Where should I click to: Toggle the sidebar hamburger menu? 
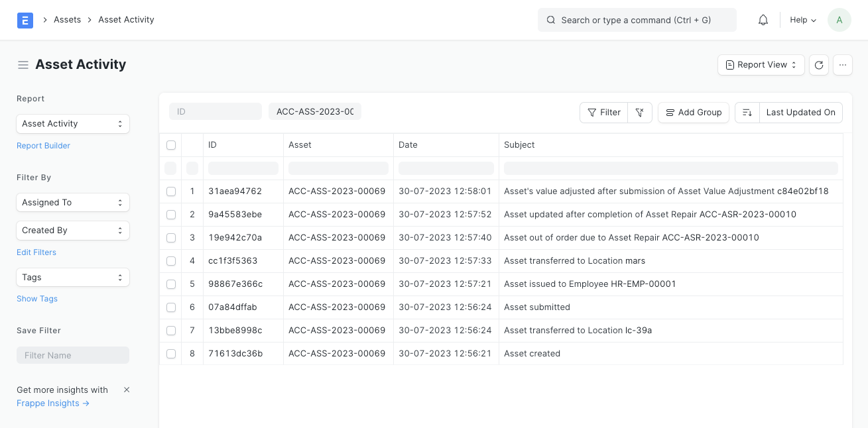tap(23, 65)
